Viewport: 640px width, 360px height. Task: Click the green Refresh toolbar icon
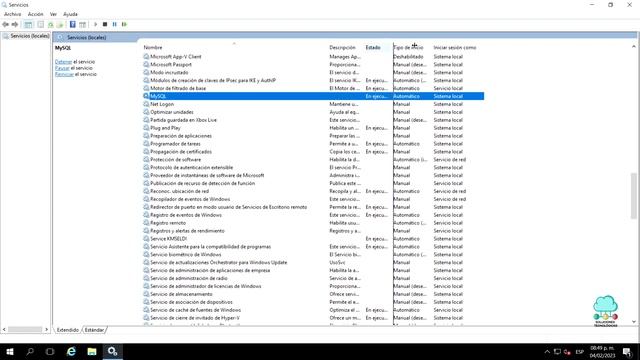[x=51, y=24]
